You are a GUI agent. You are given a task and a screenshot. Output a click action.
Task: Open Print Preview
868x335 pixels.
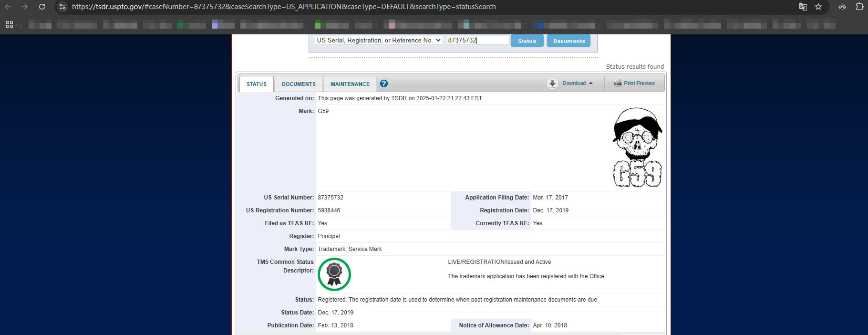coord(634,83)
